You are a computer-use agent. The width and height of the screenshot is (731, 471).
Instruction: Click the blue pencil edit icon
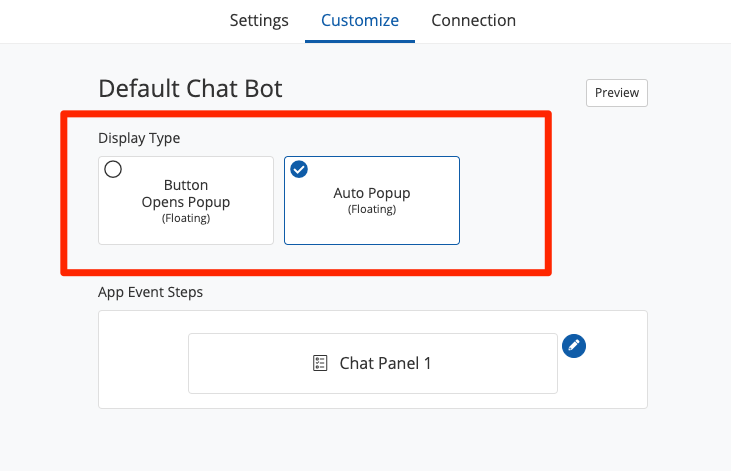573,345
